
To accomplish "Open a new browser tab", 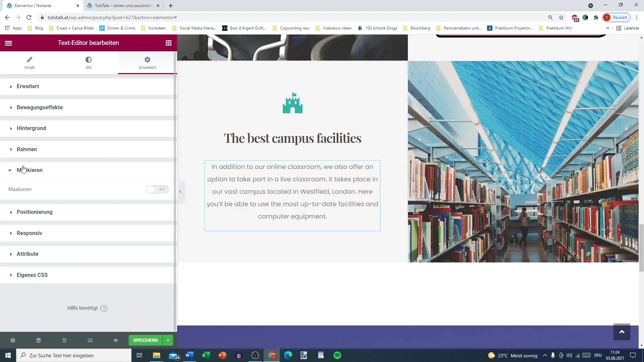I will tap(171, 6).
